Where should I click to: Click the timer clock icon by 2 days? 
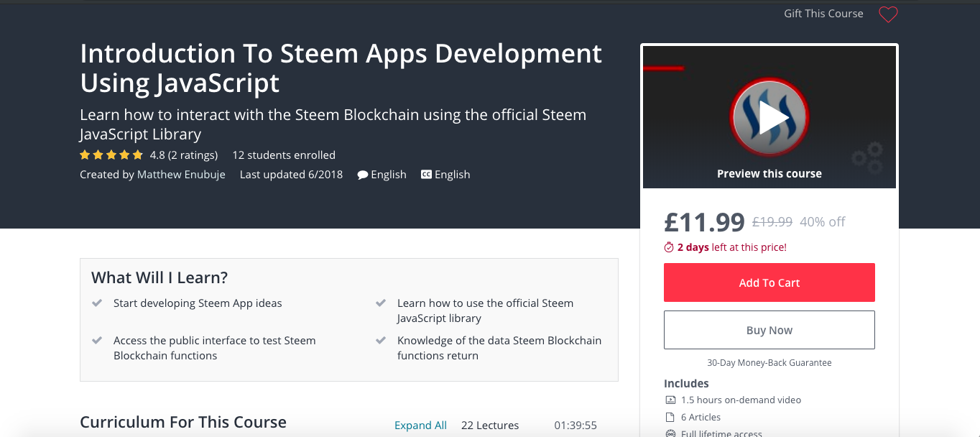(669, 247)
